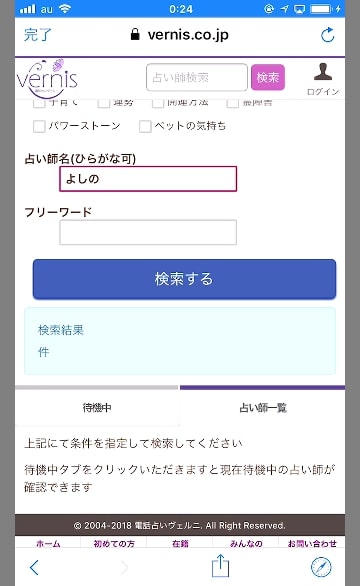This screenshot has height=586, width=360.
Task: Open the ホーム footer link
Action: [x=48, y=543]
